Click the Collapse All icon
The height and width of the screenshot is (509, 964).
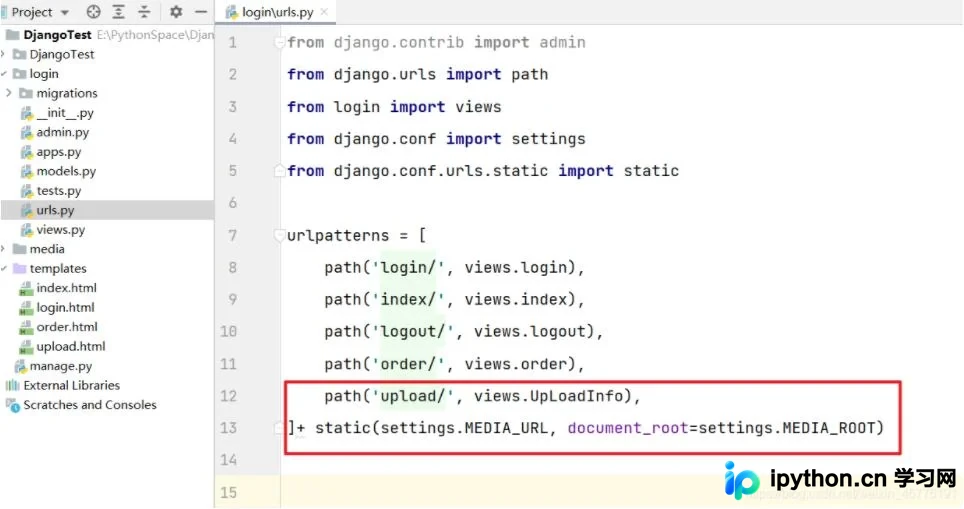(144, 12)
